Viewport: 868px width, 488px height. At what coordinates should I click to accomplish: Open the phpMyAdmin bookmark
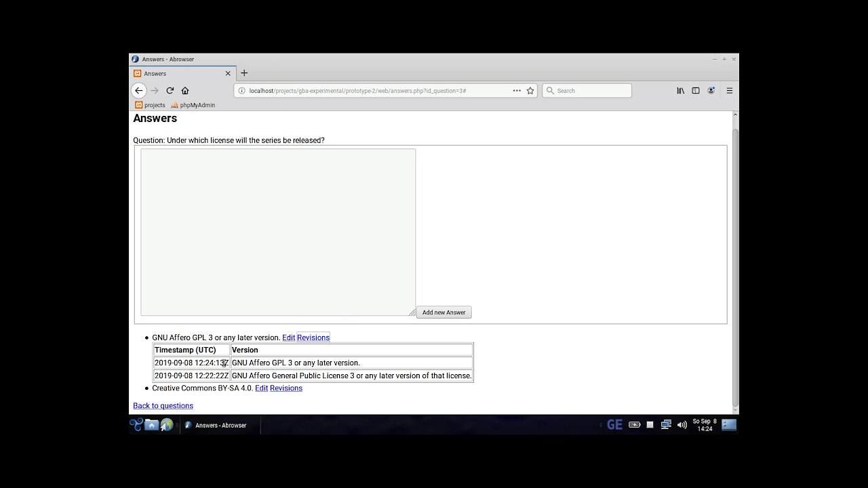coord(193,105)
